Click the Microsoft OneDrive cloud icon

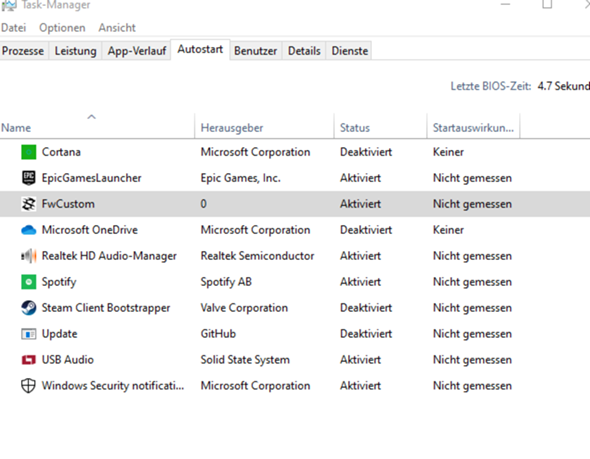29,230
